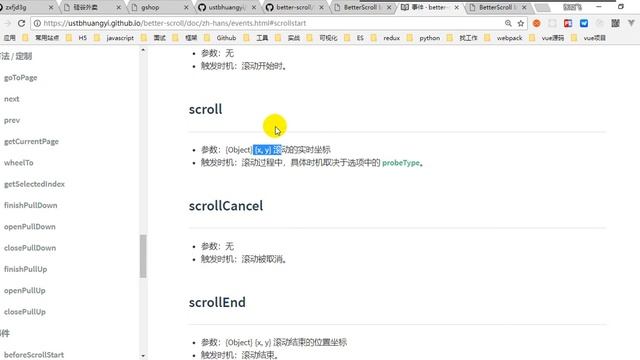Go to goToPage in sidebar

pos(20,78)
